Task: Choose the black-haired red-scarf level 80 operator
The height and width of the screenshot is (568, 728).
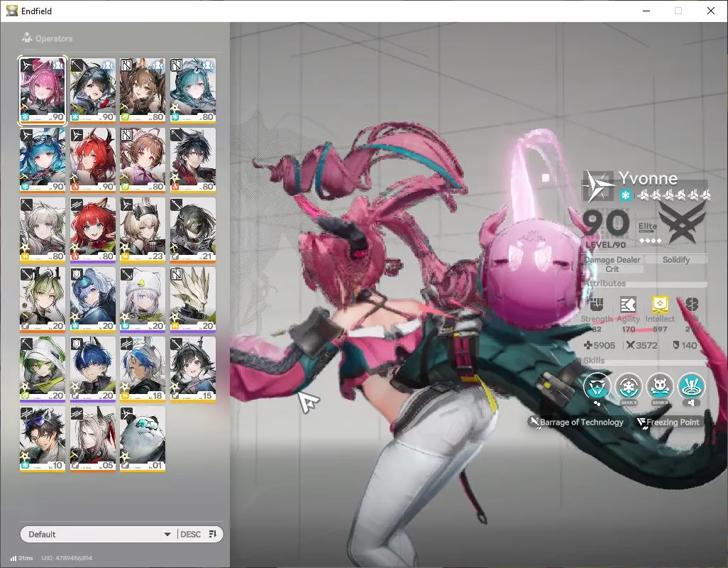Action: click(x=193, y=160)
